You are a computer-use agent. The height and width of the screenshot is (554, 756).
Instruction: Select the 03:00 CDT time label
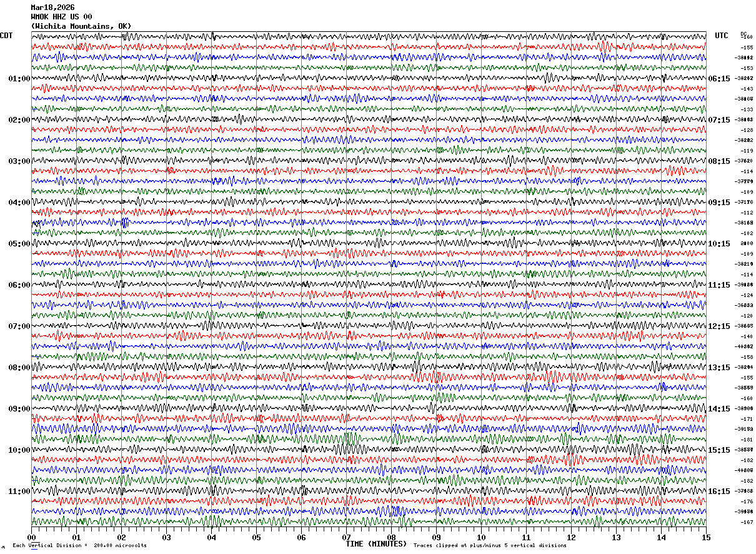click(x=19, y=161)
